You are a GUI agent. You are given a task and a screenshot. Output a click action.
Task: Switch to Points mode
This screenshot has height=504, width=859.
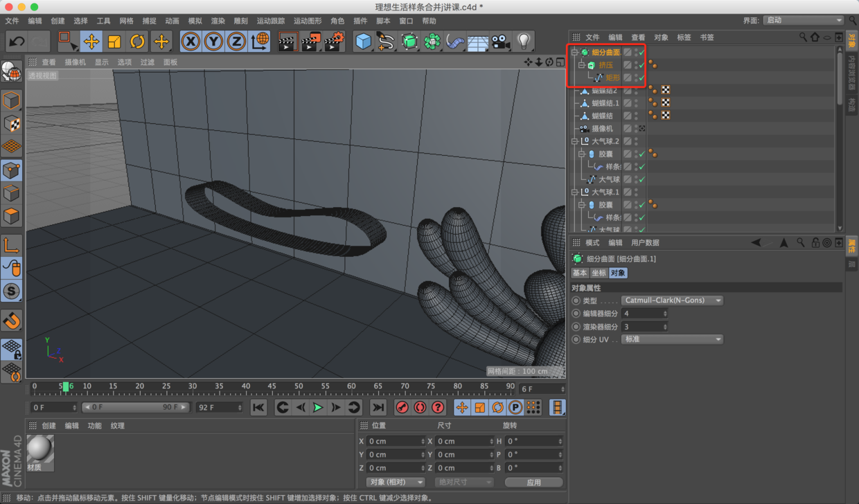click(11, 170)
